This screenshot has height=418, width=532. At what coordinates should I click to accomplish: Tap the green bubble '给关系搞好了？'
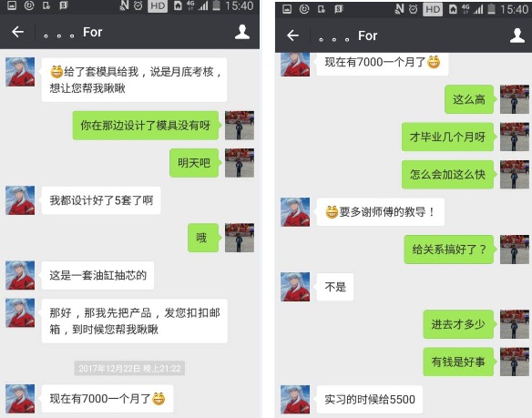click(x=449, y=250)
